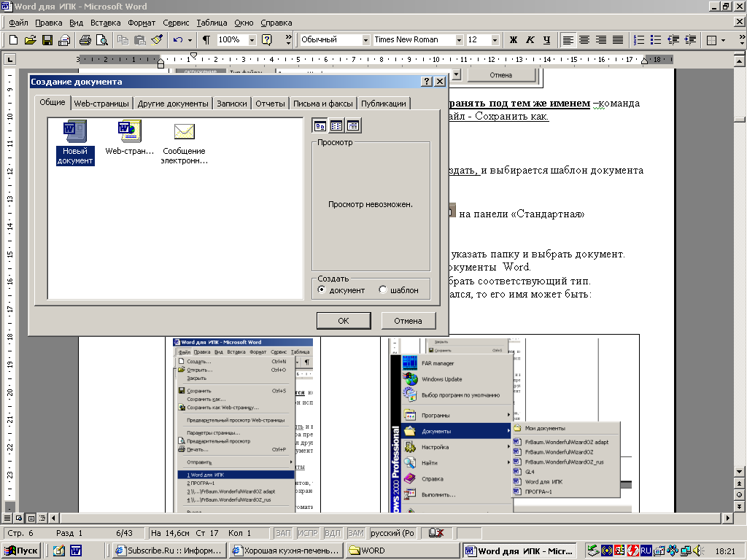The image size is (747, 560).
Task: Open the Пуск start button
Action: pos(21,551)
